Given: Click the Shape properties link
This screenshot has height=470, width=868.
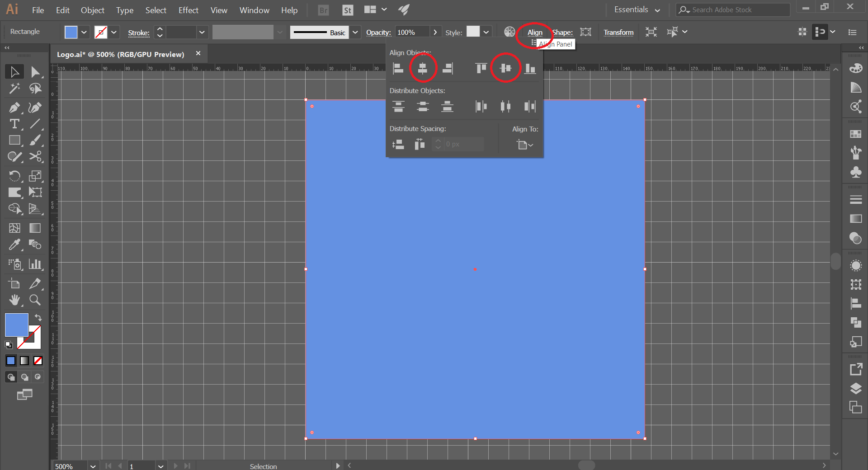Looking at the screenshot, I should point(562,33).
